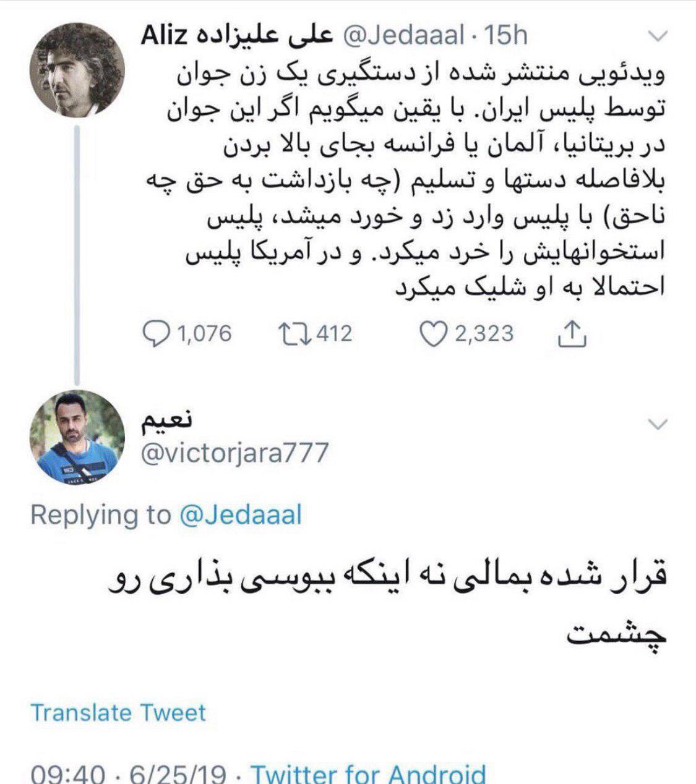Viewport: 696px width, 784px height.
Task: Expand the chevron menu on Aliz's tweet
Action: click(658, 36)
